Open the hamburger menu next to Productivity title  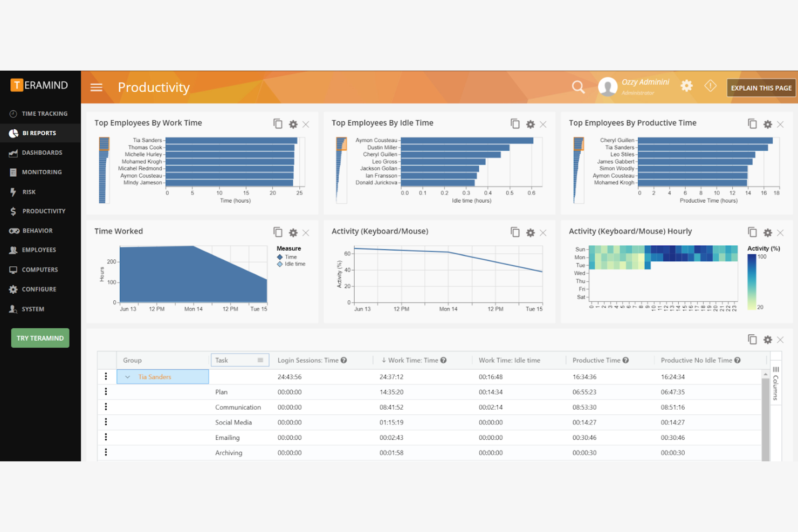pos(96,87)
